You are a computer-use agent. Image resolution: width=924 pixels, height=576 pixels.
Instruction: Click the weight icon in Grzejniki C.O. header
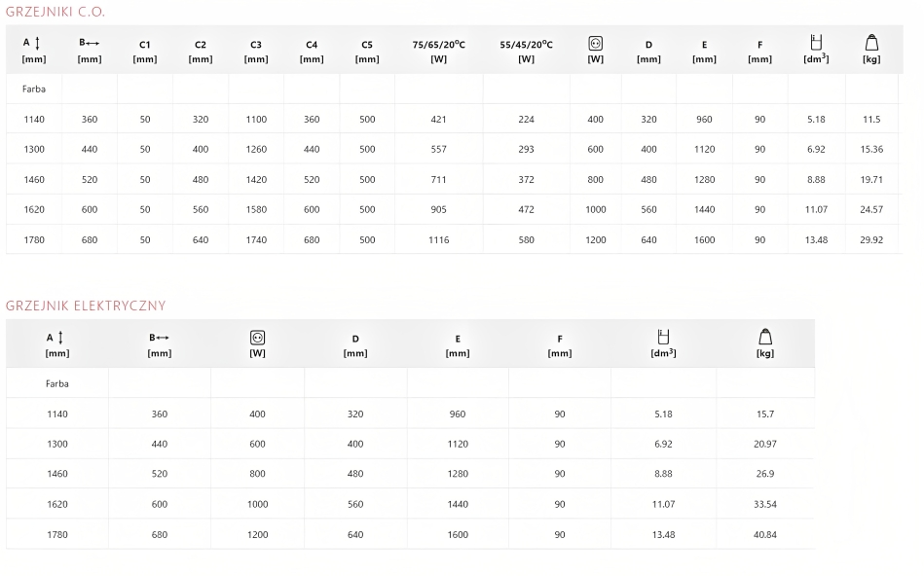tap(871, 43)
